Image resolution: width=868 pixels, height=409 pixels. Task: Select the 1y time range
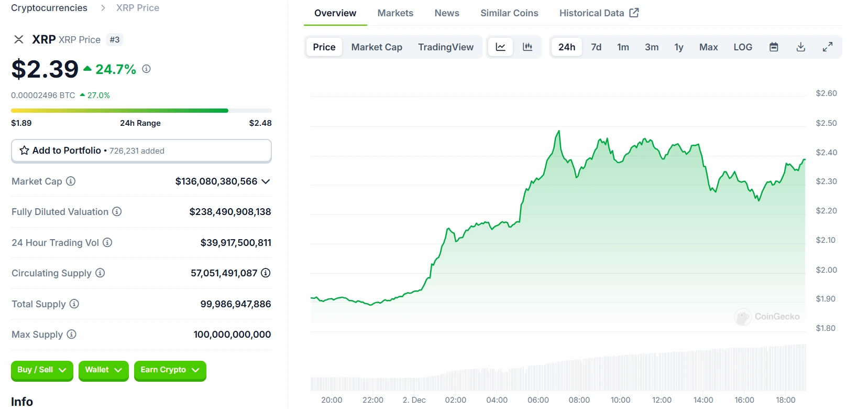679,47
